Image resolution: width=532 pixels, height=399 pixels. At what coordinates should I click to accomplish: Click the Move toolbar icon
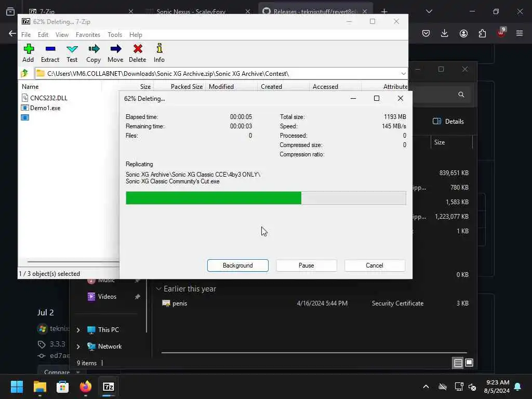pyautogui.click(x=115, y=53)
